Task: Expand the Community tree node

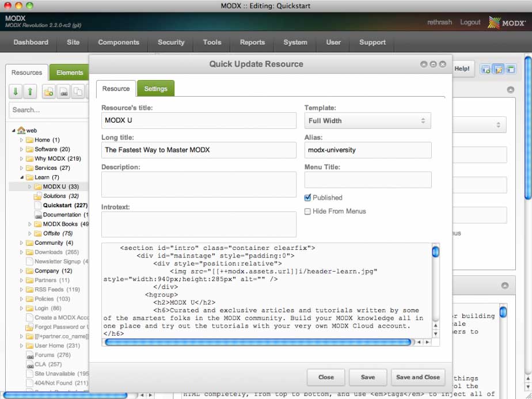Action: click(x=21, y=243)
